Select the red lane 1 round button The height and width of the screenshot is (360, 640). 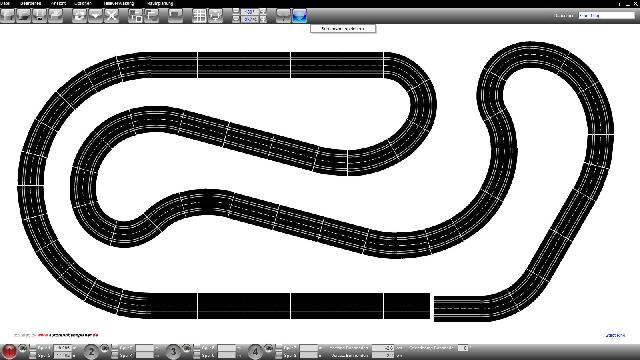[9, 351]
